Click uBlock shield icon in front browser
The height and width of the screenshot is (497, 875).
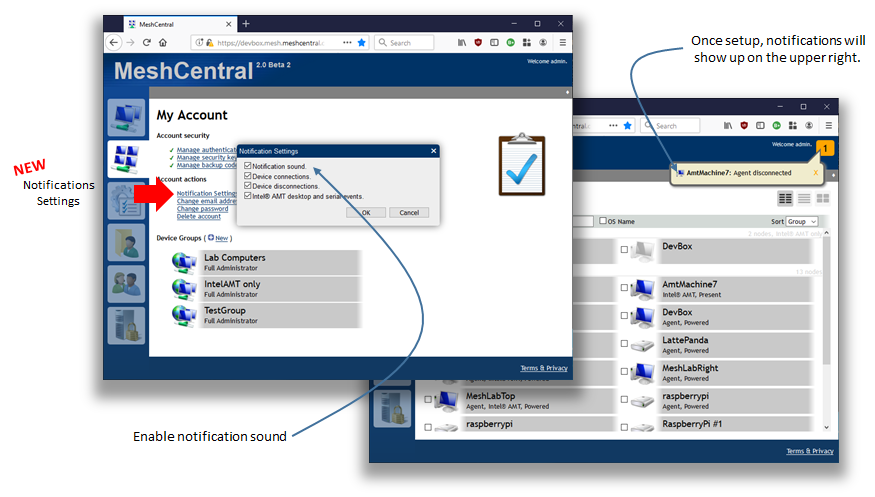(x=478, y=42)
